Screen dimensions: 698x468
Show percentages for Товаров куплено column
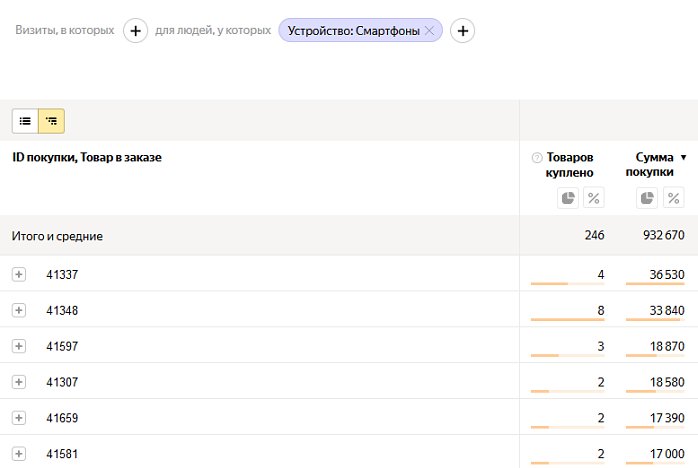tap(594, 198)
